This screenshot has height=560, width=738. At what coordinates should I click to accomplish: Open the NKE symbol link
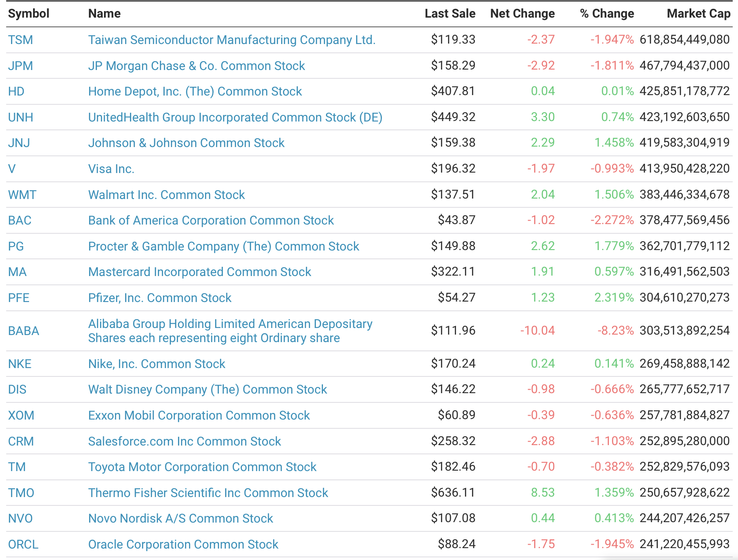(20, 364)
